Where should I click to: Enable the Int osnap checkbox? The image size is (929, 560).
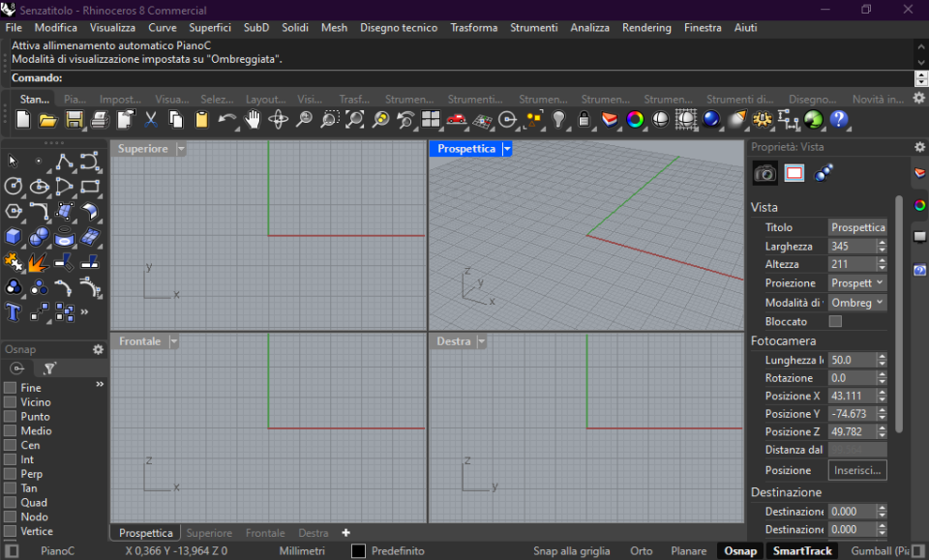10,459
